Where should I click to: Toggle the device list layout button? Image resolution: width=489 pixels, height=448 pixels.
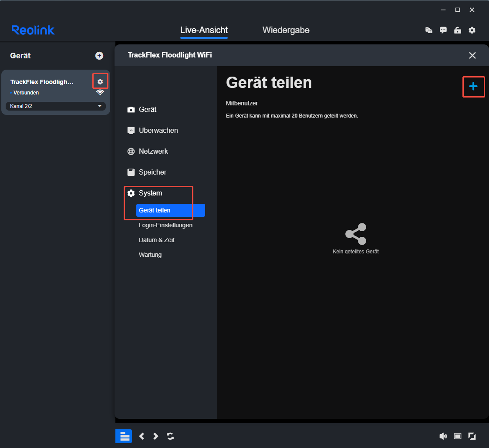click(x=124, y=436)
